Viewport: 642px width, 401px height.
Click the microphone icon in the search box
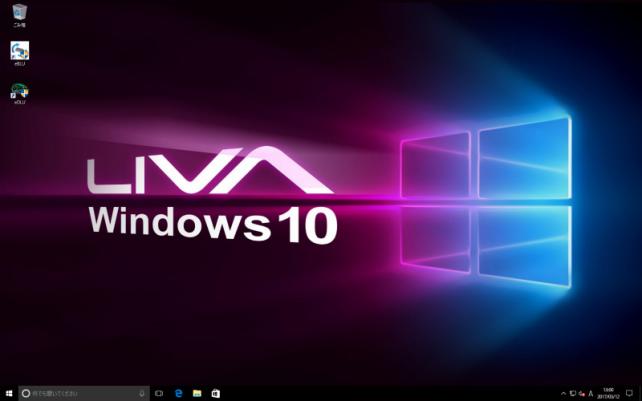pos(142,393)
